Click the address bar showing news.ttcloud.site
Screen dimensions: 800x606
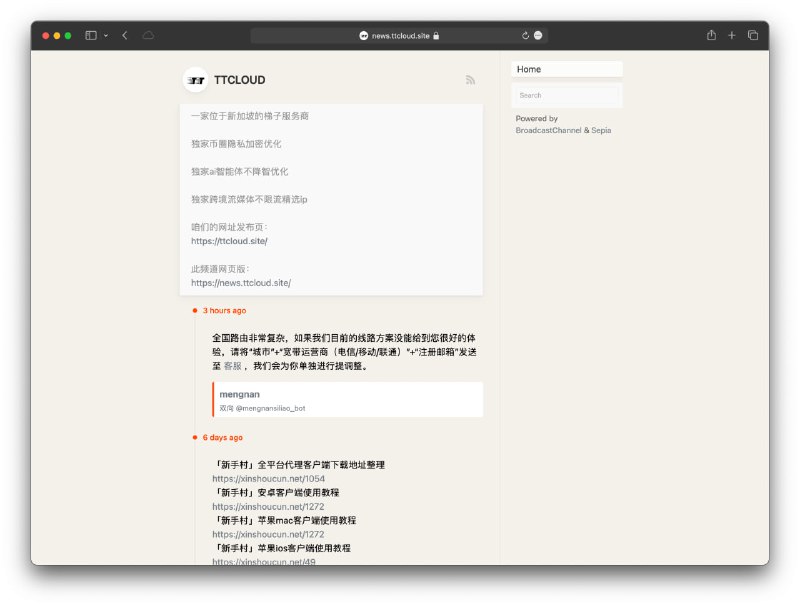396,34
